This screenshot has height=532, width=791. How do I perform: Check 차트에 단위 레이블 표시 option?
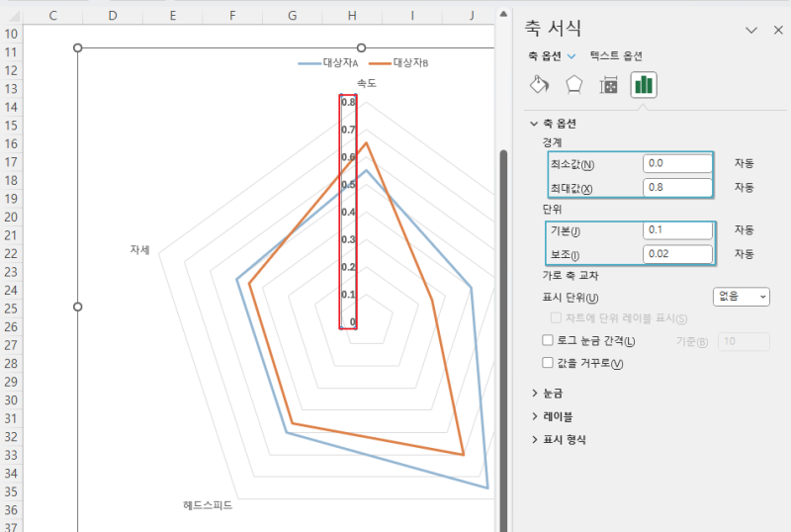tap(556, 318)
